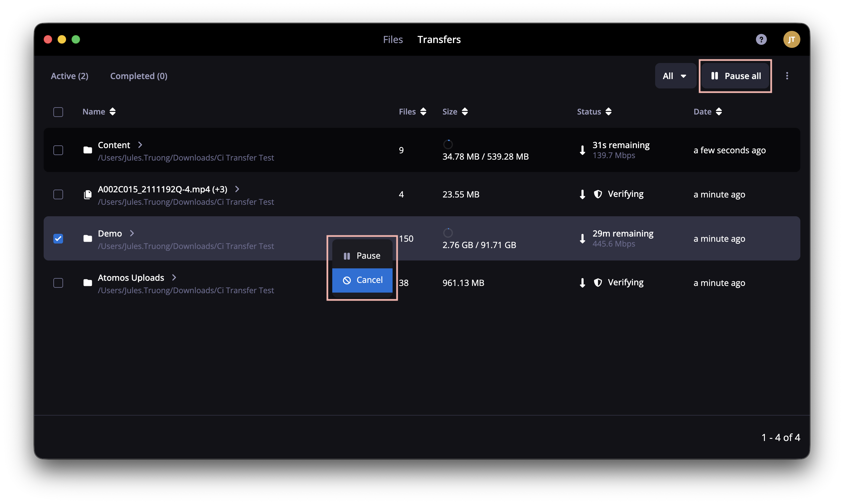Screen dimensions: 844x504
Task: Click the 2.76 GB / 91.71 GB size text
Action: coord(479,245)
